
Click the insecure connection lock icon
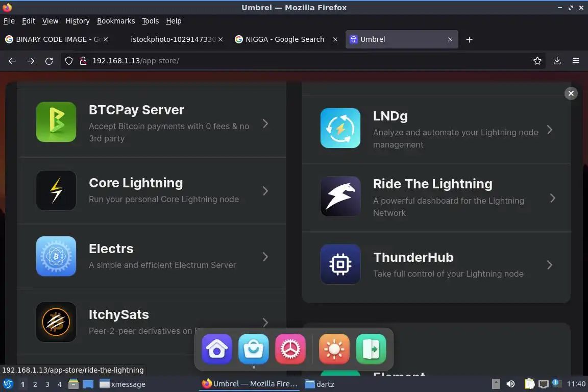(x=83, y=61)
